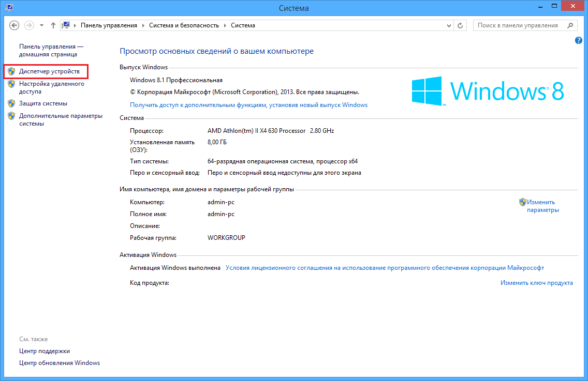Click the Forward arrow navigation button
The height and width of the screenshot is (381, 588).
coord(29,25)
